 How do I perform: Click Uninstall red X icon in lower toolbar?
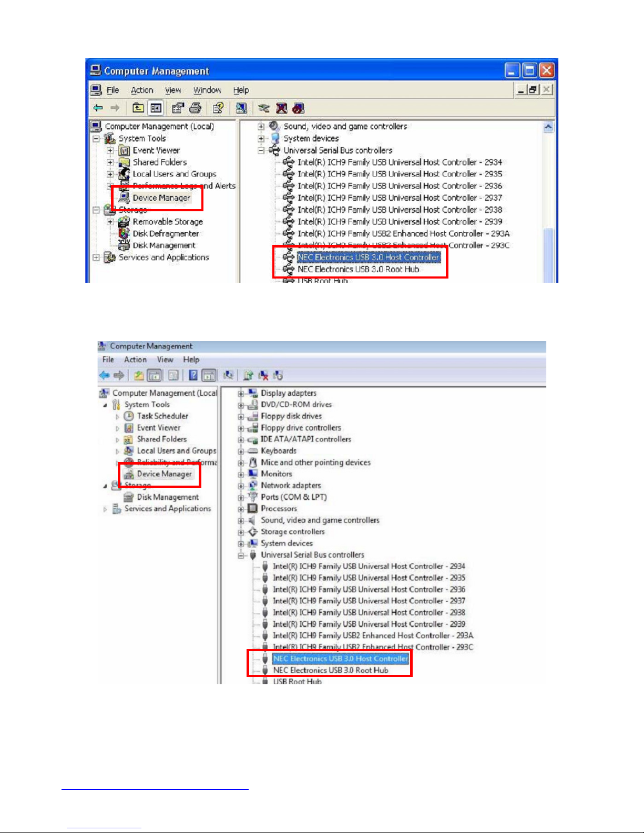(263, 375)
